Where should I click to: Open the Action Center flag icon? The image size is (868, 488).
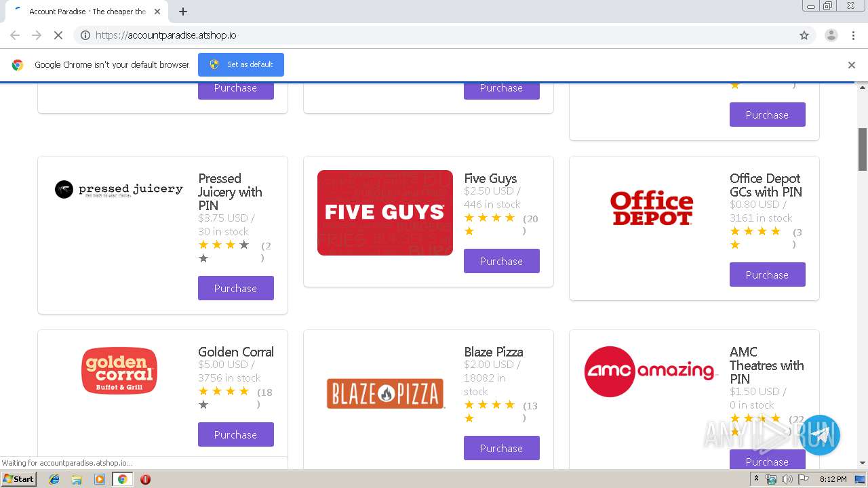point(804,479)
